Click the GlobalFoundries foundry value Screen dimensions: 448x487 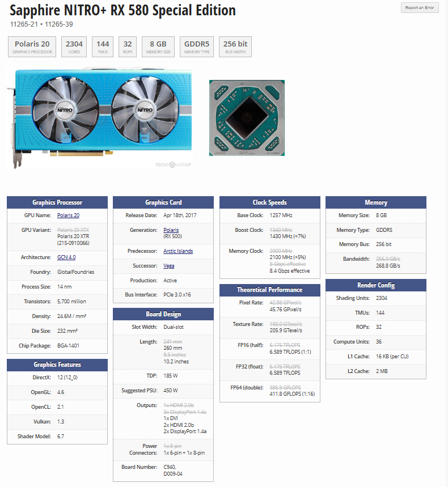point(75,272)
